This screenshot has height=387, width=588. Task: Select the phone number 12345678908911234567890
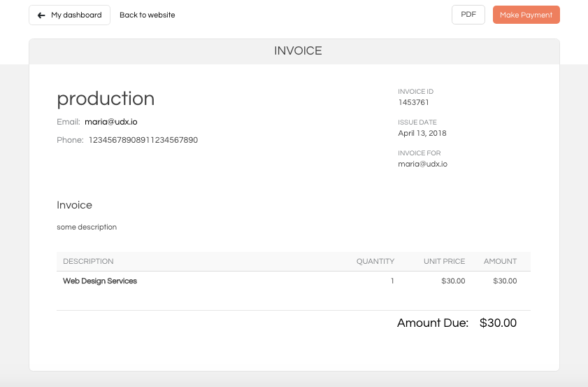[143, 140]
